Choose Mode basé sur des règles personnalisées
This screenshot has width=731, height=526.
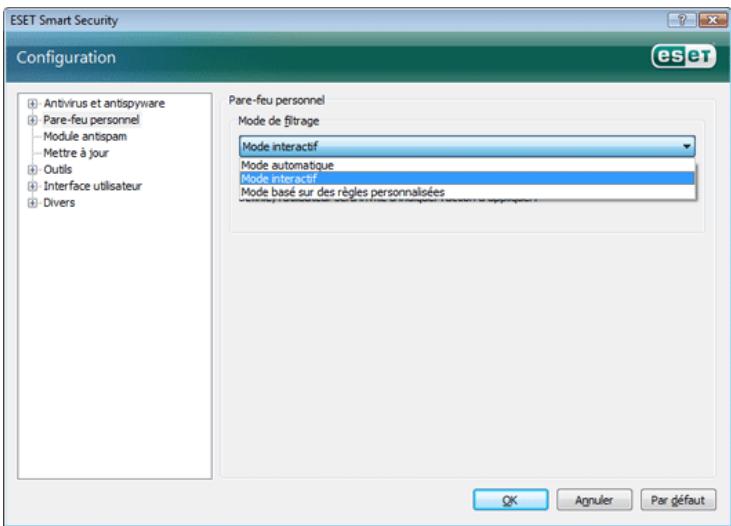click(x=467, y=192)
